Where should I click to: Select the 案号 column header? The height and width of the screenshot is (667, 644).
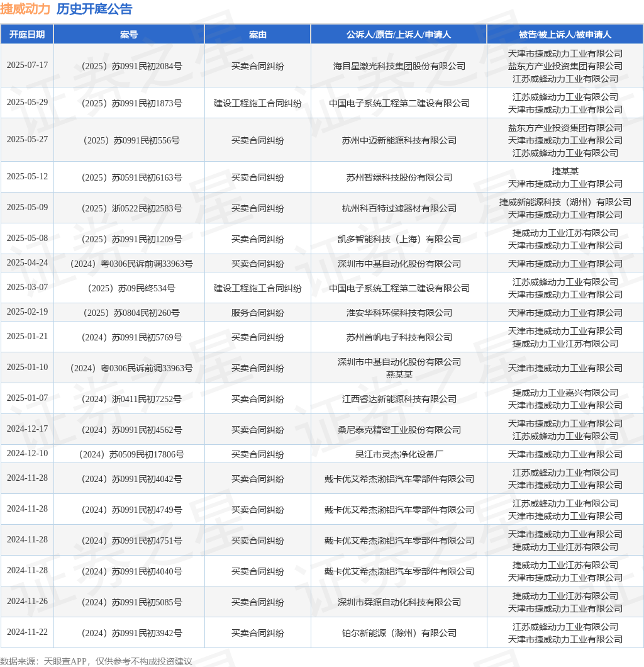tap(129, 35)
